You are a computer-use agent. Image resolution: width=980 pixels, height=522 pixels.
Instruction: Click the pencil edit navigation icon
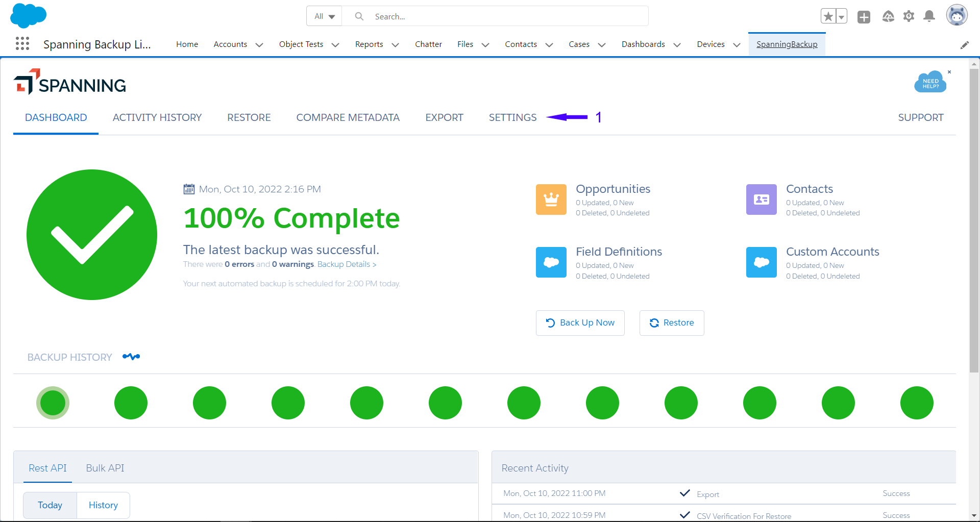[x=965, y=45]
